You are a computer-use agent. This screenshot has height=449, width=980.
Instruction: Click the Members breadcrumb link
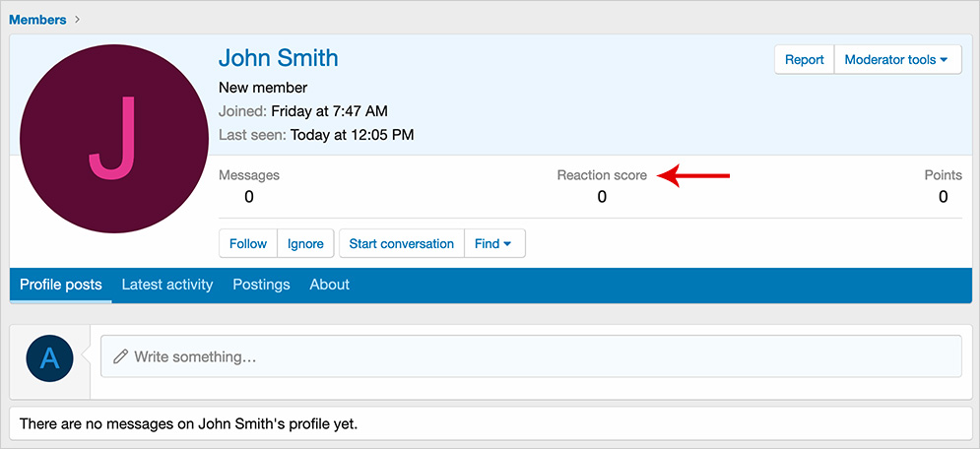pyautogui.click(x=37, y=20)
